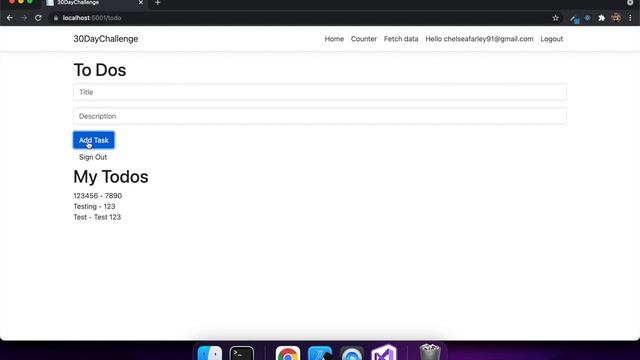Click the lock icon in the address bar
The width and height of the screenshot is (640, 360).
[x=56, y=18]
